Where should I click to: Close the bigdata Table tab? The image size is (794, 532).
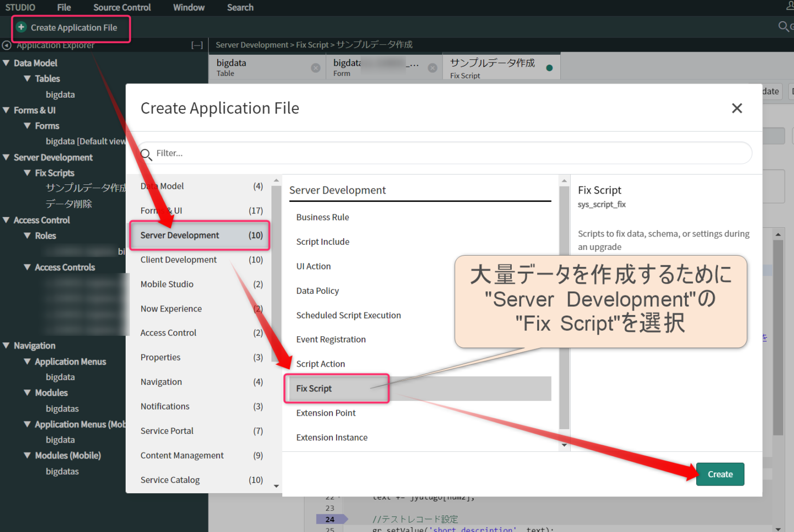315,68
